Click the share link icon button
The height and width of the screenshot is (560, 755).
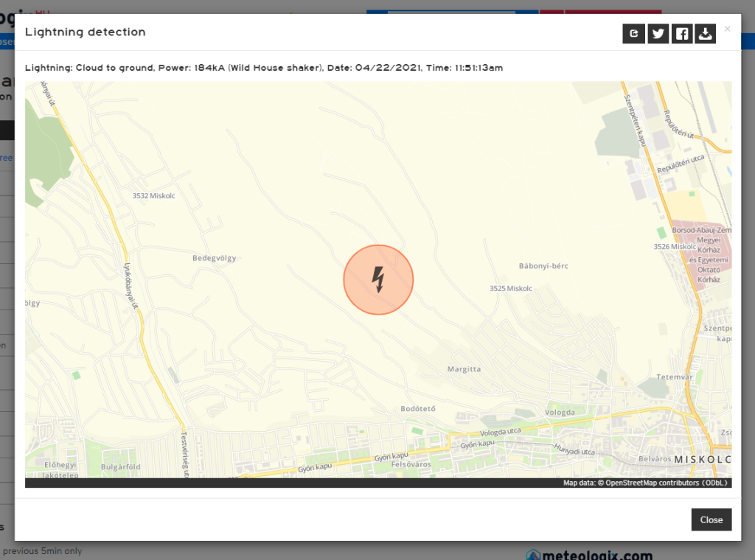click(633, 34)
